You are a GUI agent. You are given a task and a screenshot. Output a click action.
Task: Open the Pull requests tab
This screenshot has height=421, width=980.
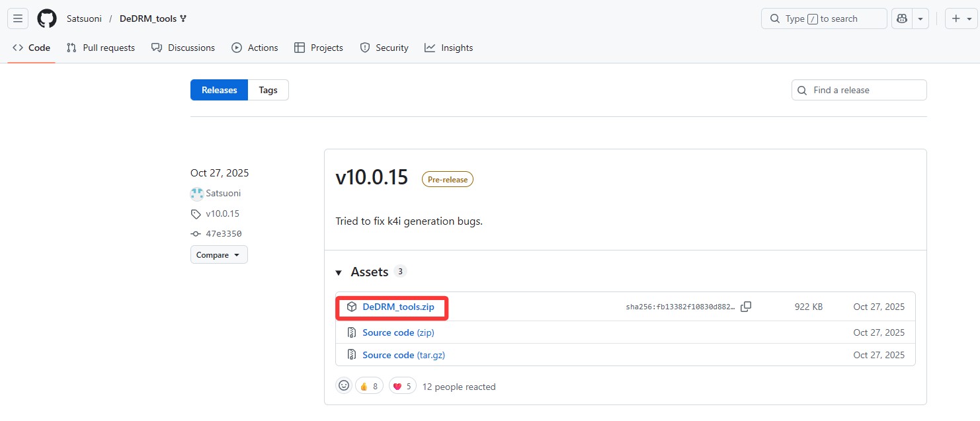click(x=101, y=48)
